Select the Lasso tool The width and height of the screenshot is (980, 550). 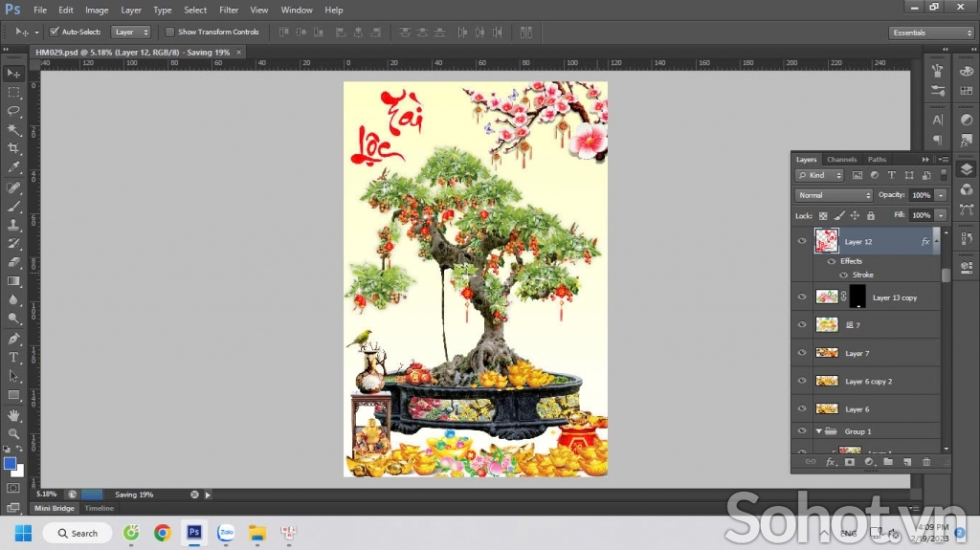[x=13, y=111]
